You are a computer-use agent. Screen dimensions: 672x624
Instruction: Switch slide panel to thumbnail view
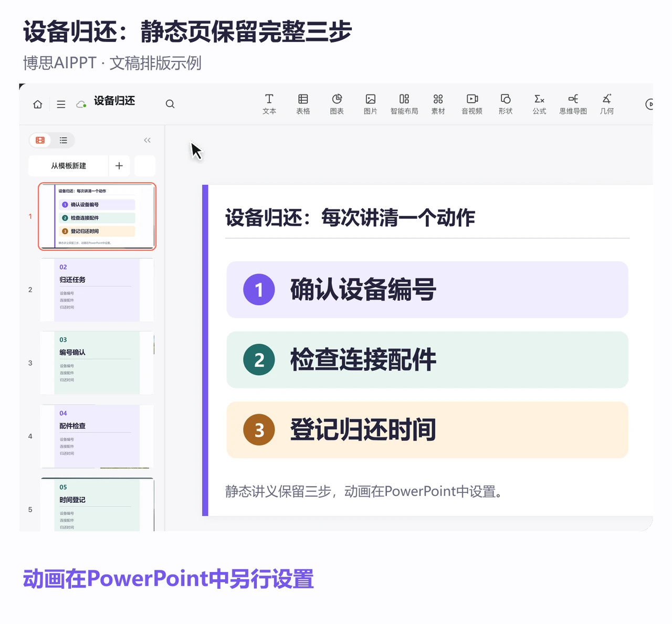click(40, 140)
